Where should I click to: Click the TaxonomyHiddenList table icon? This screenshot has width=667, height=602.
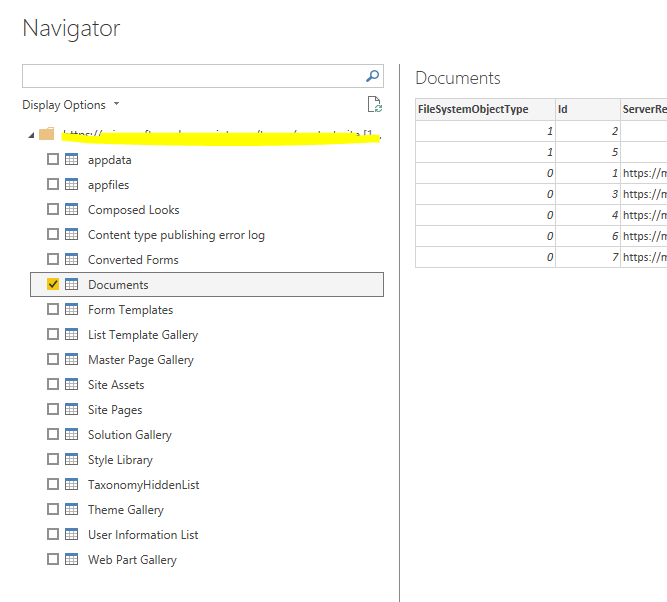coord(71,484)
